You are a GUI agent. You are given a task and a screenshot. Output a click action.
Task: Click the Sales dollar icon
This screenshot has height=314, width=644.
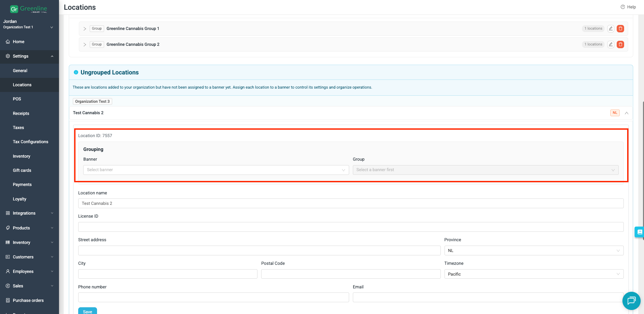click(x=8, y=286)
